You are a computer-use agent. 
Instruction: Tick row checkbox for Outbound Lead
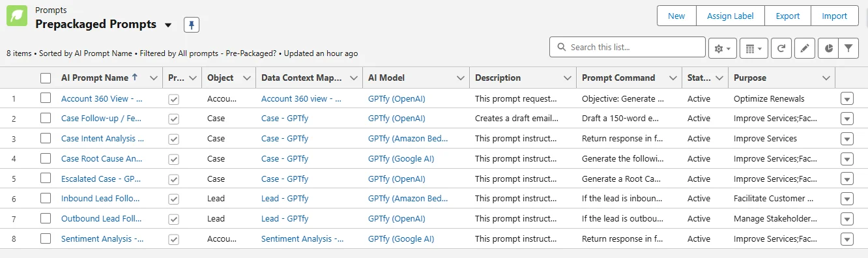(x=46, y=219)
